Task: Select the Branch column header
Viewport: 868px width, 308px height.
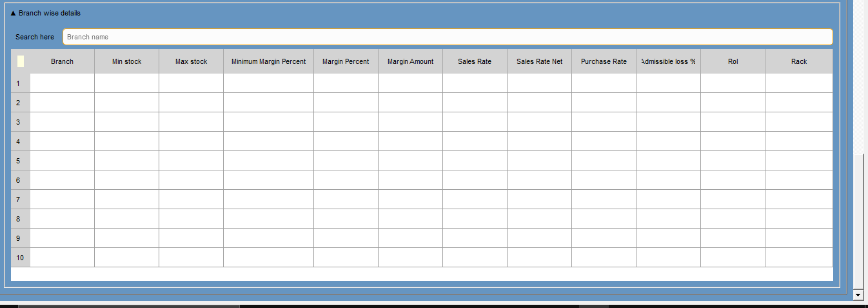Action: tap(62, 61)
